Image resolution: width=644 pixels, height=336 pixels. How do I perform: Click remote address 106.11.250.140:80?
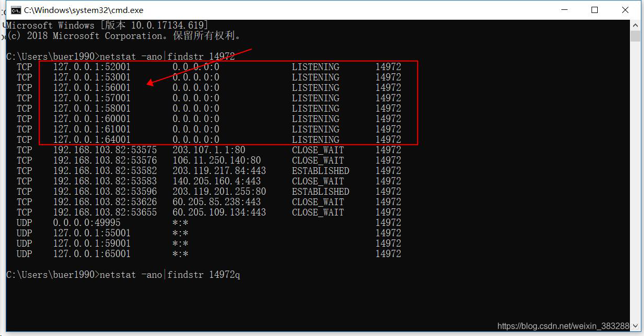(217, 160)
